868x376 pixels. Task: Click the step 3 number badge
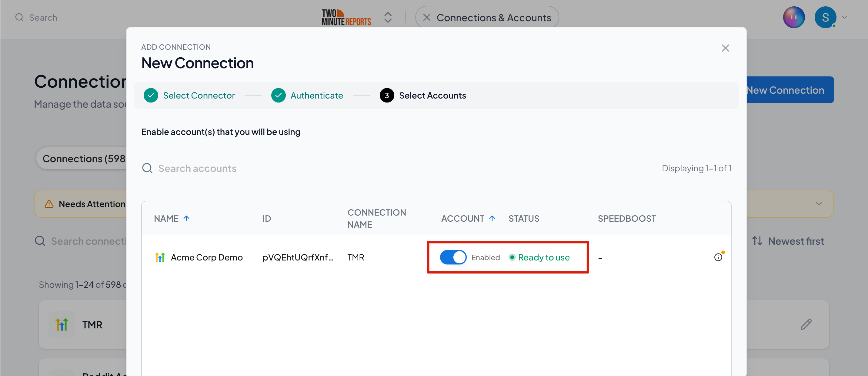click(x=386, y=96)
